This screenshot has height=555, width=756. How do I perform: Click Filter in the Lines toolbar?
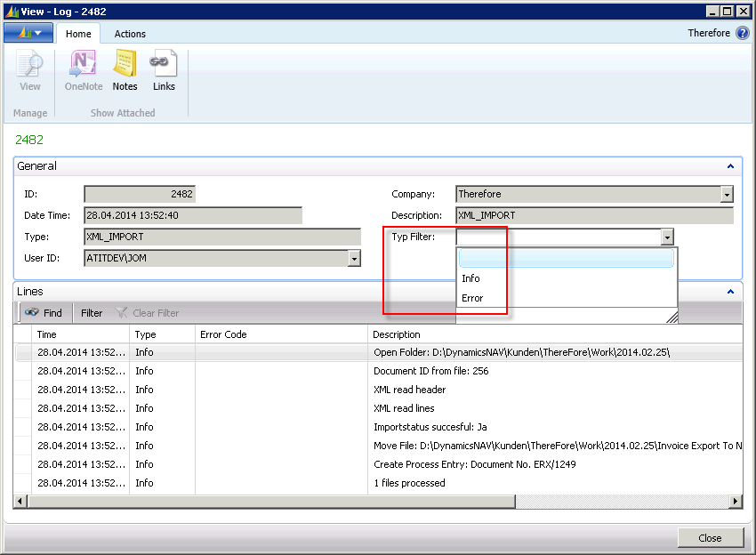(92, 313)
